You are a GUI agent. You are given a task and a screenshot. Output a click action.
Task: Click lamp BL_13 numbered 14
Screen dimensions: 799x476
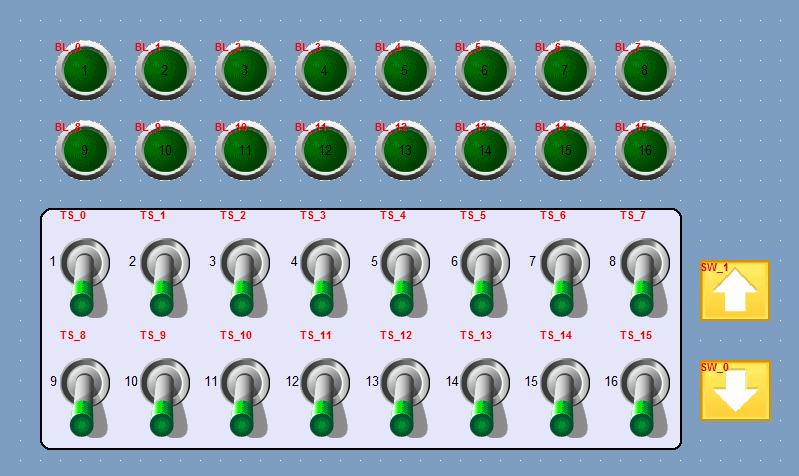(485, 150)
